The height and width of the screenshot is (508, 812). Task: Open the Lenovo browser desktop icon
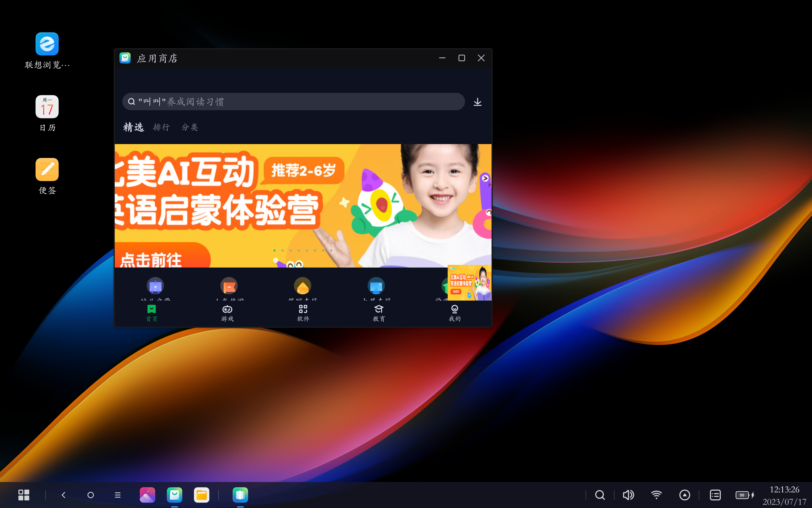pos(47,44)
